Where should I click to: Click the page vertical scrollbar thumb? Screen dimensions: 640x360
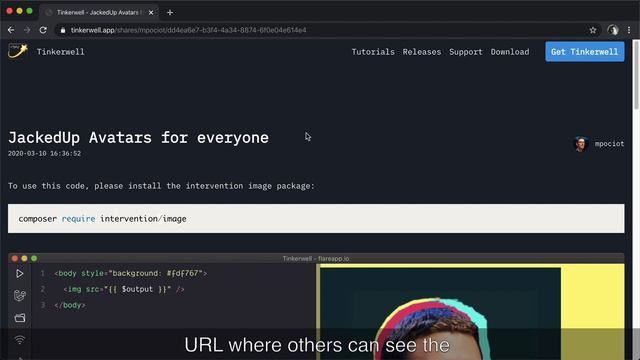point(636,74)
